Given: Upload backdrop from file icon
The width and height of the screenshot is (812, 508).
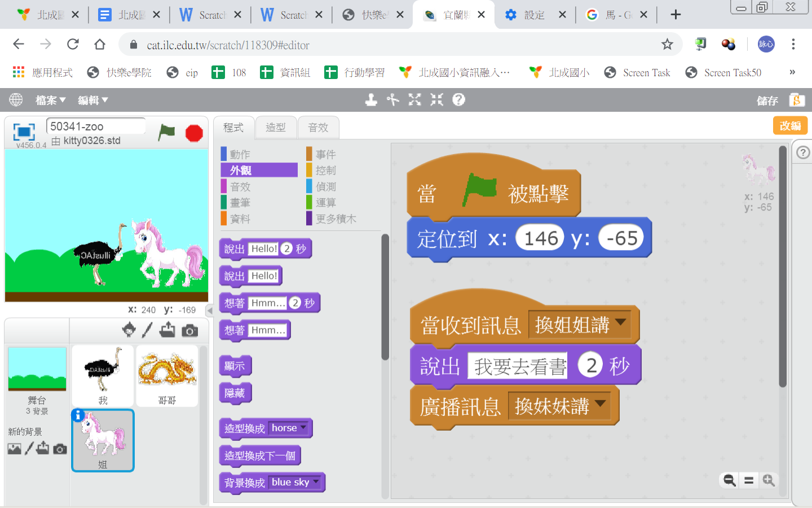Looking at the screenshot, I should tap(43, 449).
